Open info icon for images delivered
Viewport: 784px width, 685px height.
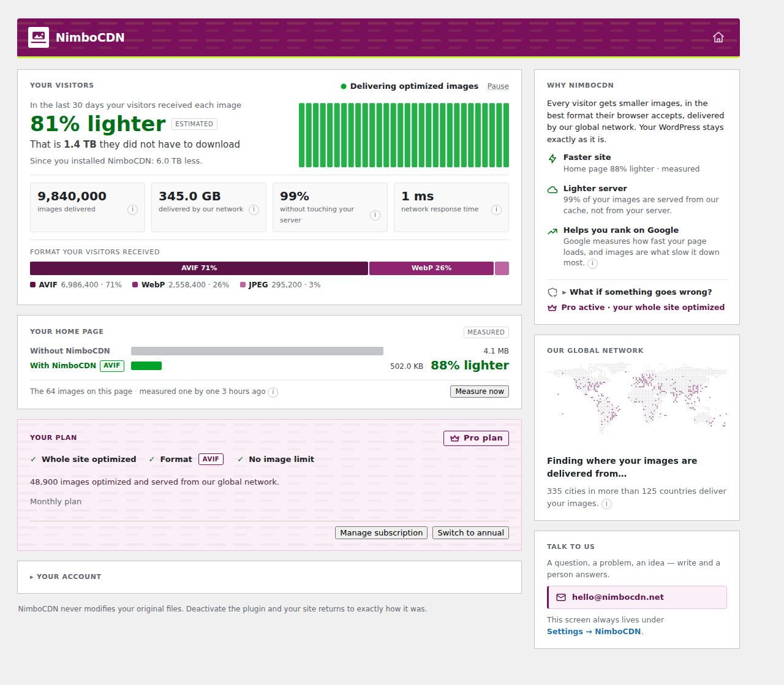click(132, 210)
